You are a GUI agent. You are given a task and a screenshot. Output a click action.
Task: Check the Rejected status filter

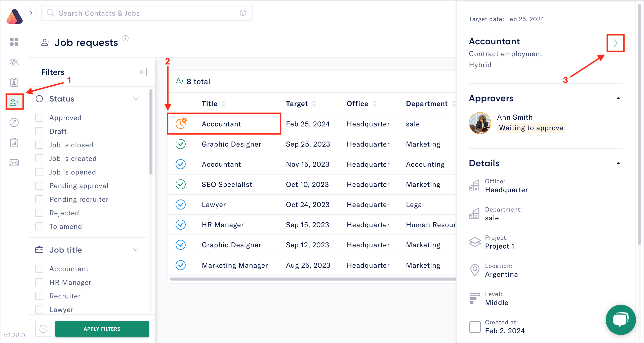tap(39, 213)
